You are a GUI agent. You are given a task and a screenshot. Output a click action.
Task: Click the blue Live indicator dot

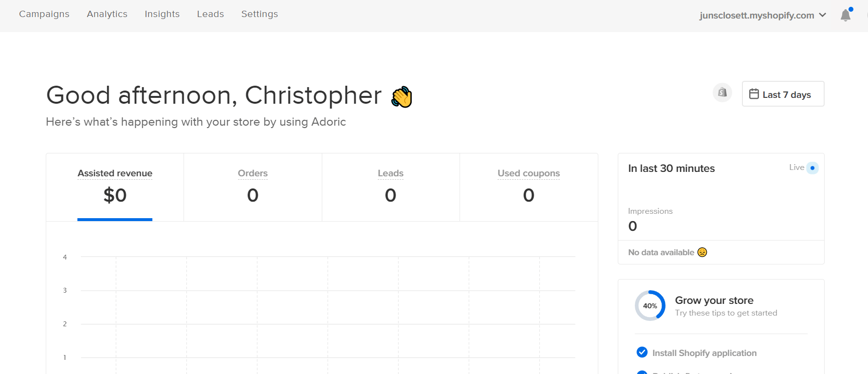pyautogui.click(x=812, y=168)
